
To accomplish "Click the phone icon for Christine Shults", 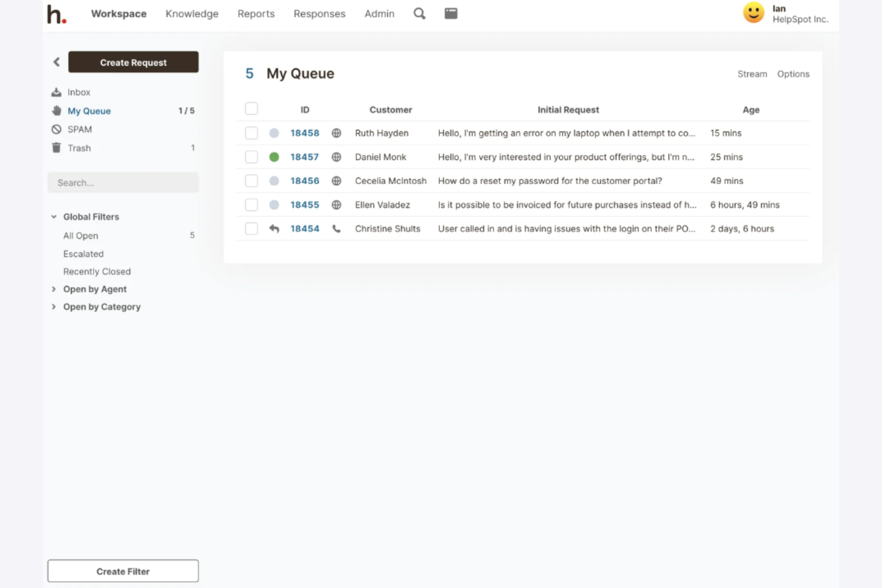I will 336,228.
